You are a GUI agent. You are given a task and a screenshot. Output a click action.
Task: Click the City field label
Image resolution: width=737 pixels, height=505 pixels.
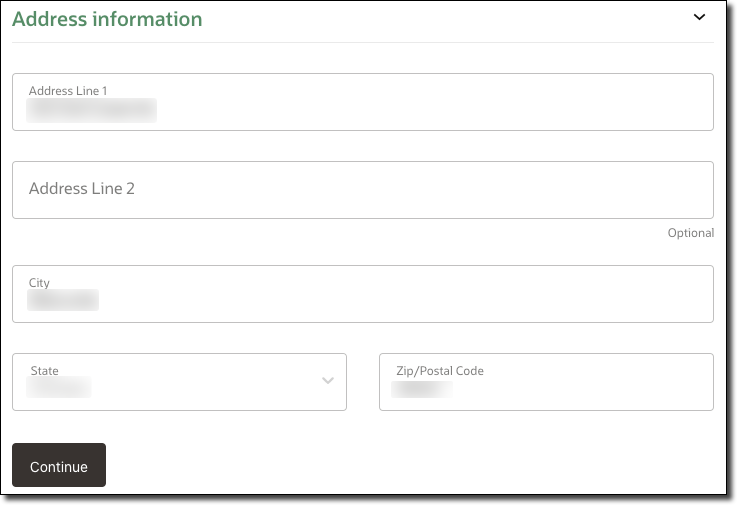39,283
